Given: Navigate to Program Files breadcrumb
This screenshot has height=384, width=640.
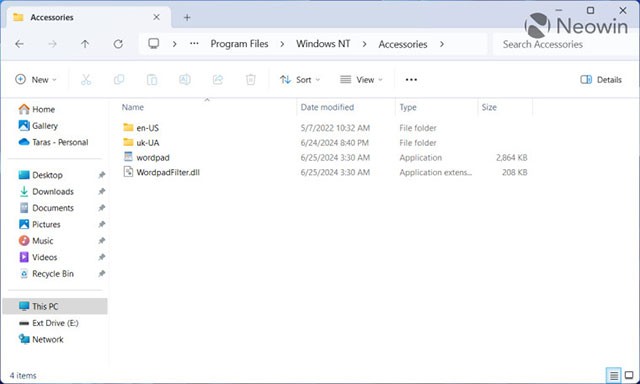Looking at the screenshot, I should tap(240, 44).
